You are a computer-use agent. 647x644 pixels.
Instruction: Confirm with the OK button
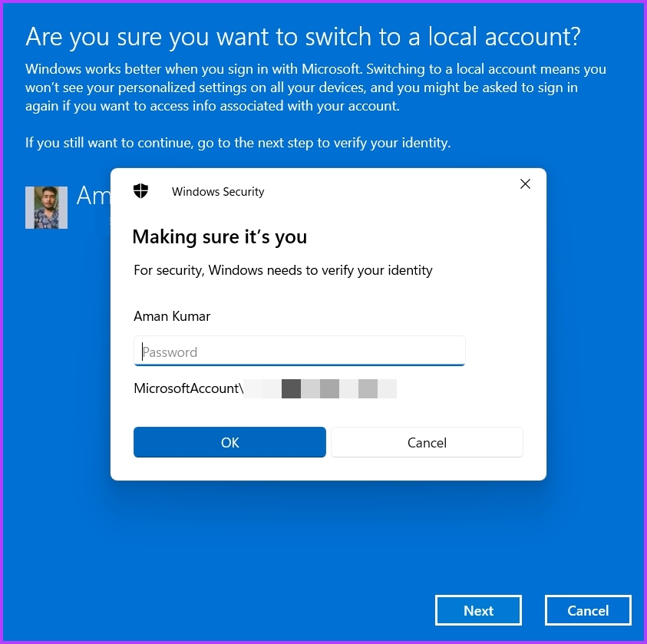tap(229, 442)
